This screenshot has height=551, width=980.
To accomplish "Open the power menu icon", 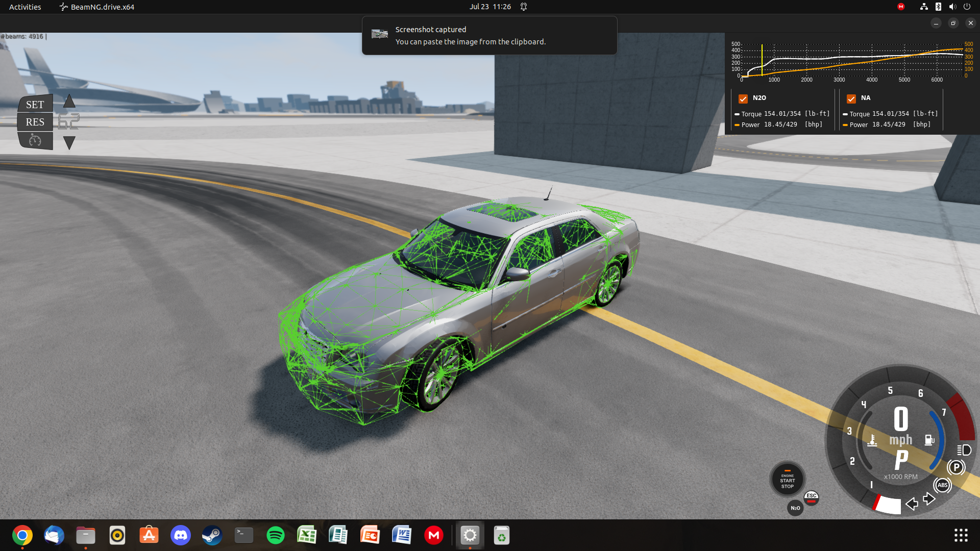I will (967, 7).
